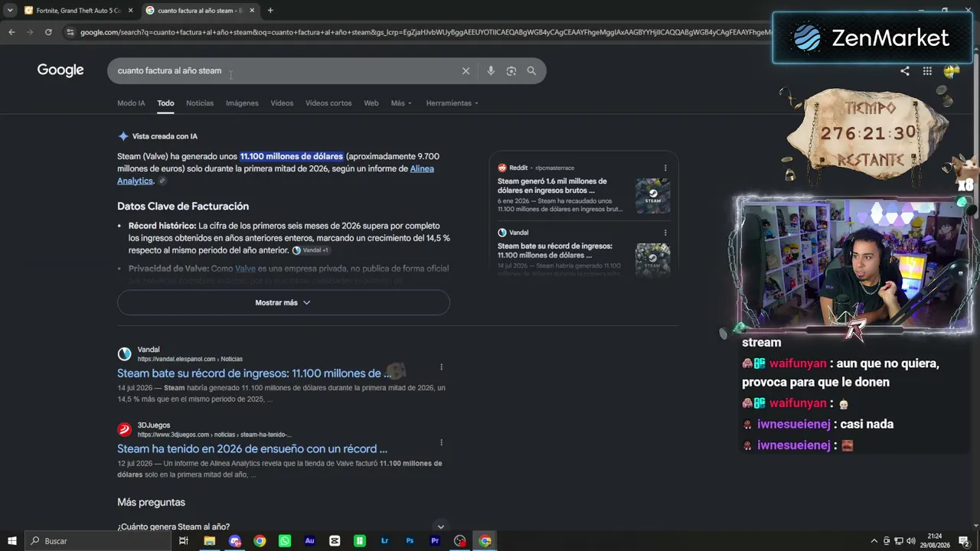Open CapCut from the taskbar

click(x=335, y=541)
